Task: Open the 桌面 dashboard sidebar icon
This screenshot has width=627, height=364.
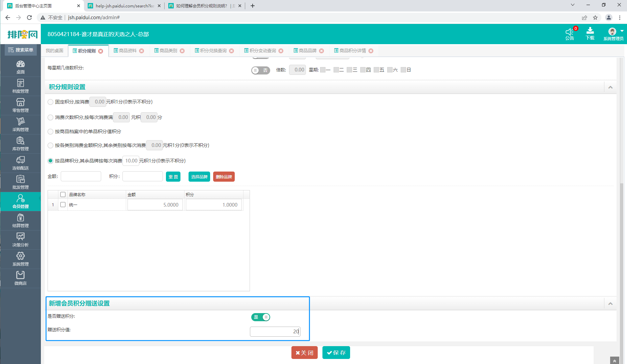Action: click(21, 67)
